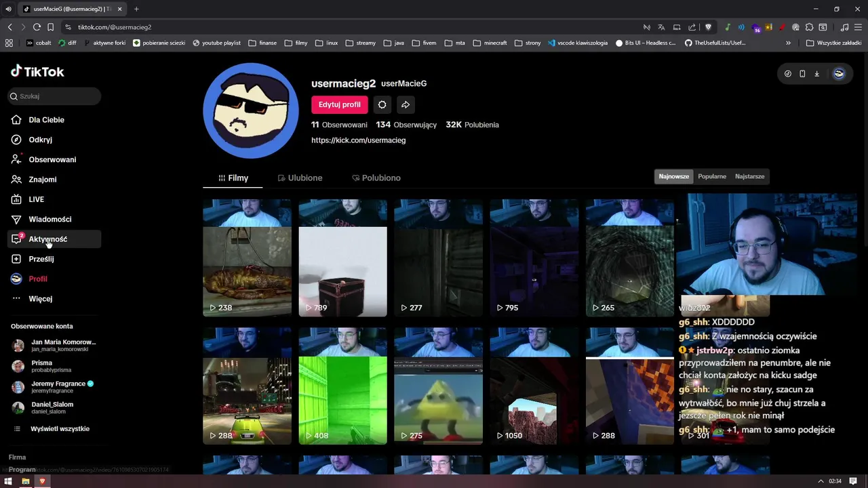The image size is (868, 488).
Task: Open the video with 795 views
Action: pos(534,258)
